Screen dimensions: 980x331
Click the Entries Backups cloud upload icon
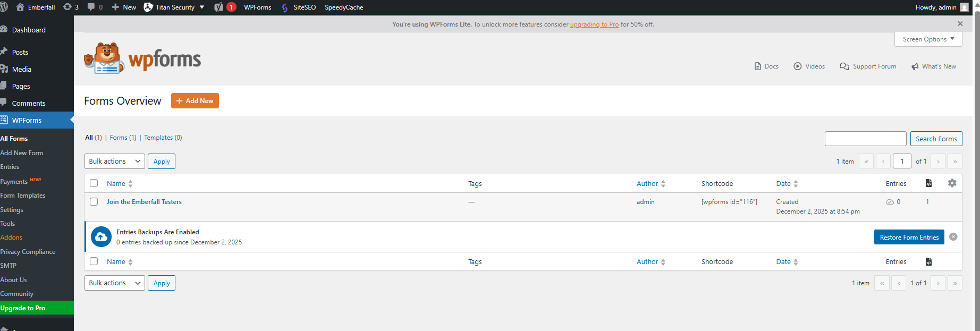point(101,237)
